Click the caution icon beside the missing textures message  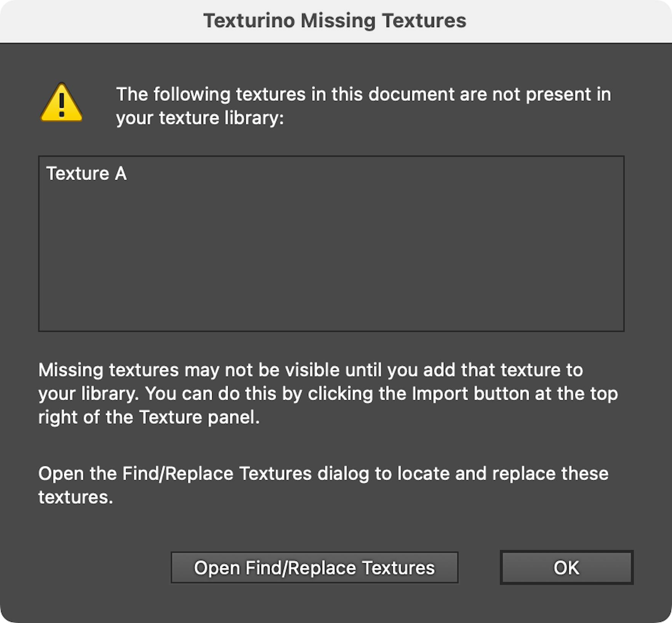click(x=61, y=102)
